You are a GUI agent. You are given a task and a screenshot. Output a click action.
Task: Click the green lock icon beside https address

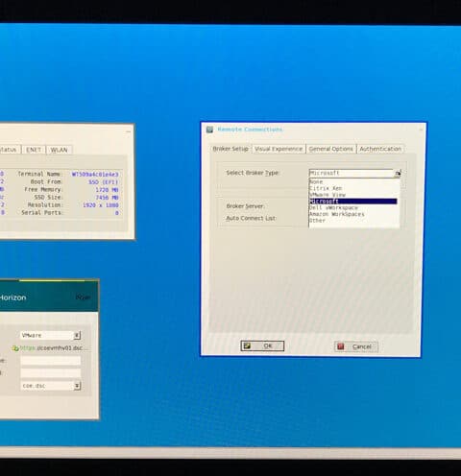coord(15,348)
